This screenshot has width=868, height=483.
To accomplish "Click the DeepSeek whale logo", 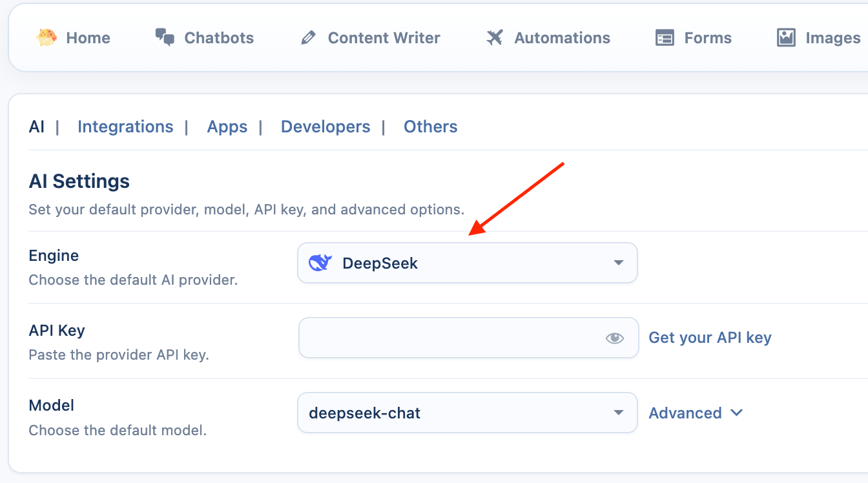I will [320, 263].
